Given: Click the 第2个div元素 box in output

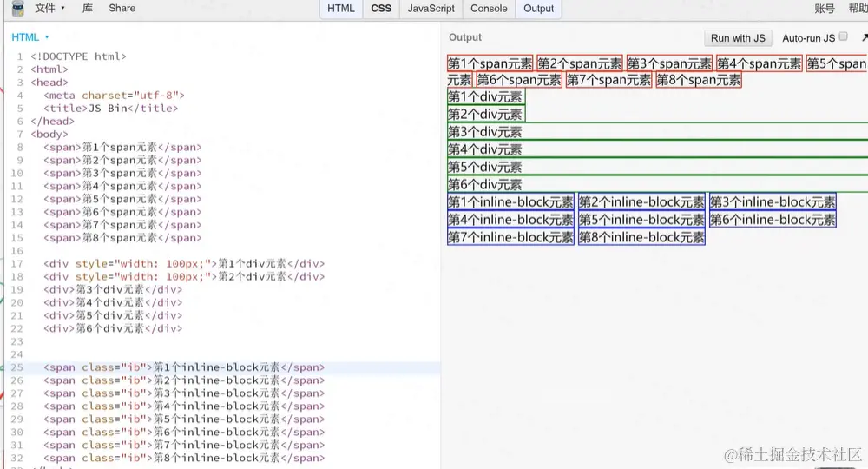Looking at the screenshot, I should (486, 115).
